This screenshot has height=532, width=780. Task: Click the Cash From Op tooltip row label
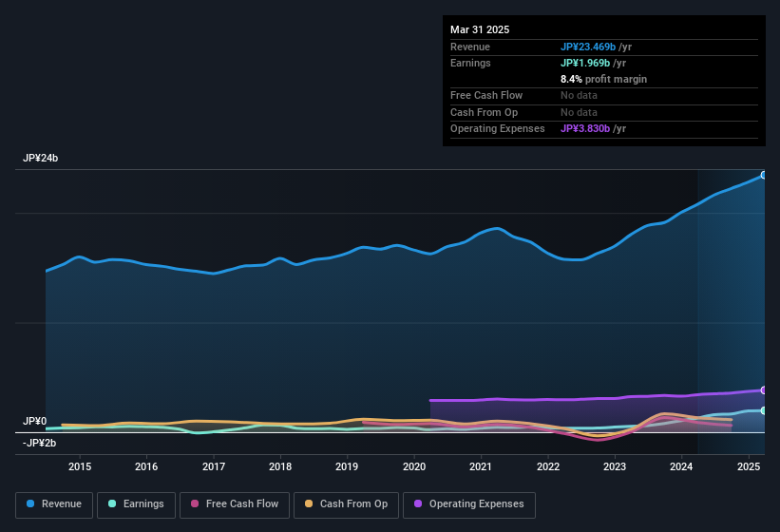pyautogui.click(x=484, y=112)
